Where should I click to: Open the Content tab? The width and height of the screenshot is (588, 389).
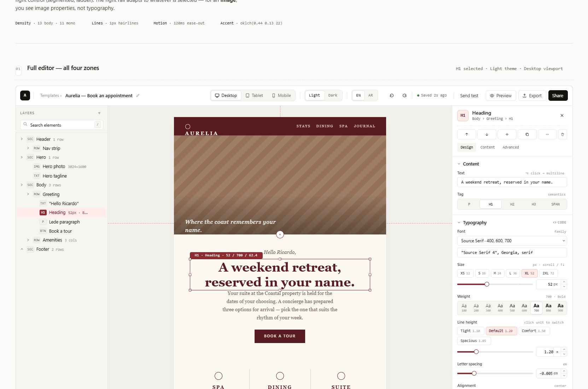[488, 147]
